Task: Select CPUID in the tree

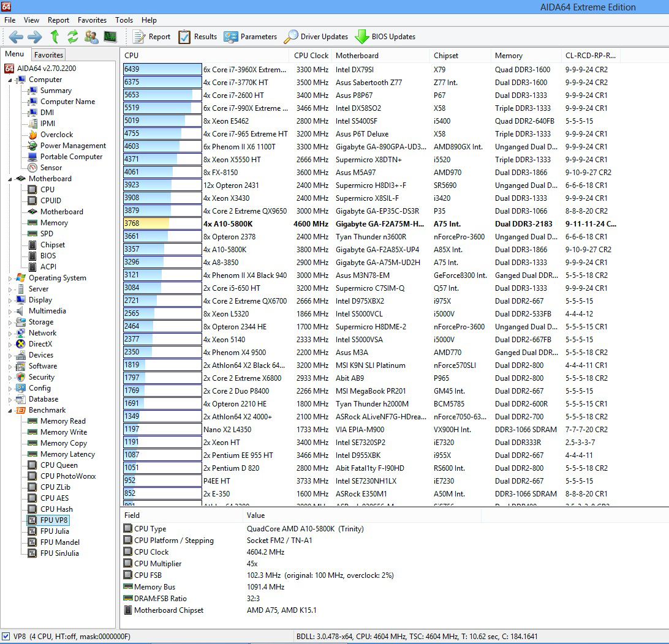Action: tap(51, 201)
